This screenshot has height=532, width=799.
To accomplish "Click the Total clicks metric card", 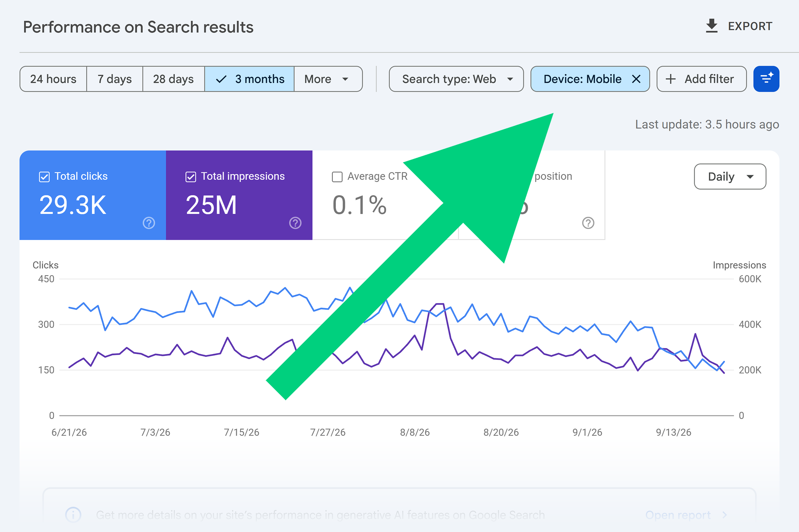I will click(x=93, y=195).
